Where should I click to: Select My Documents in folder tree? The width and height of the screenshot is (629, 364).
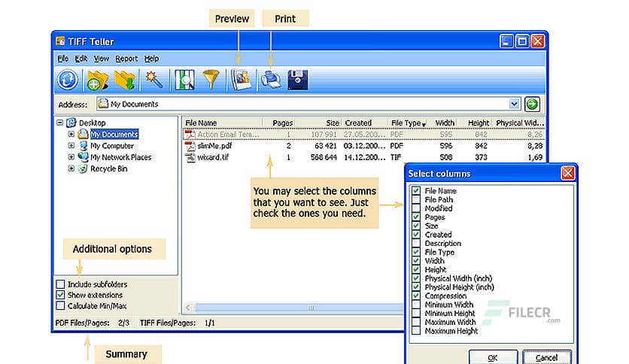114,135
